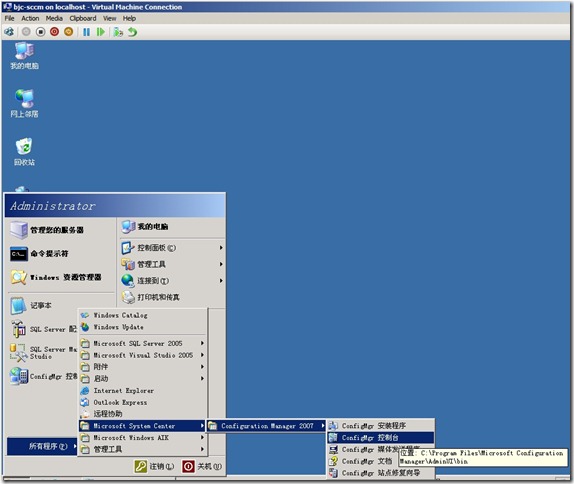Open the Action menu
Viewport: 574px width, 484px height.
30,18
